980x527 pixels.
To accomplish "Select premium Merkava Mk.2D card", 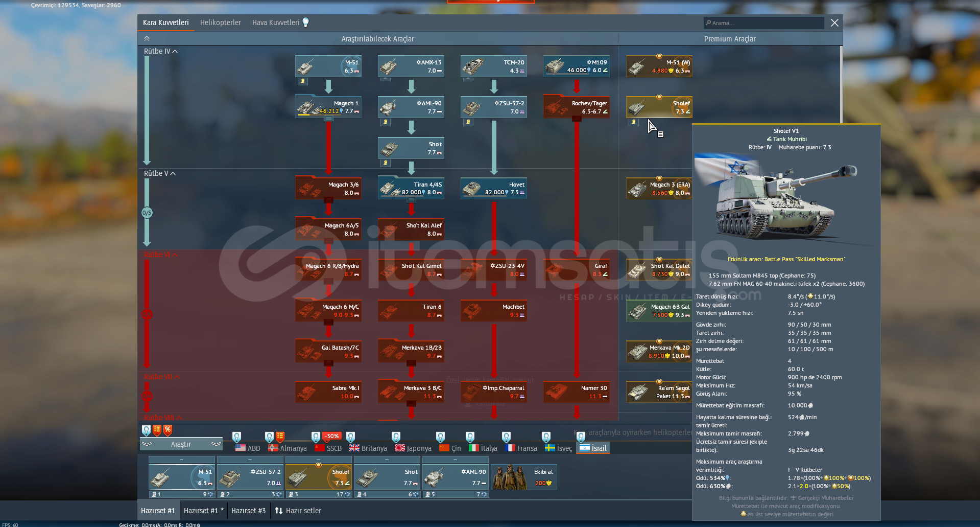I will (659, 352).
